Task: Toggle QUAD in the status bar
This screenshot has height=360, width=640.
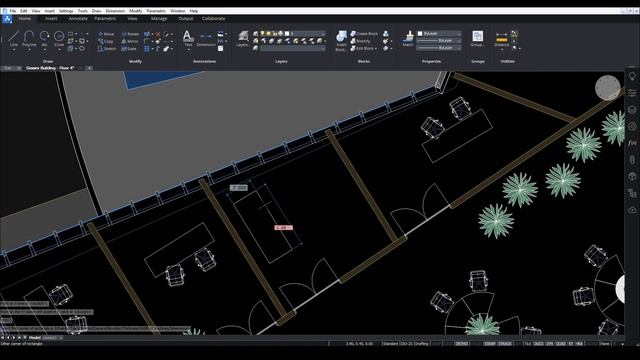Action: click(x=561, y=344)
